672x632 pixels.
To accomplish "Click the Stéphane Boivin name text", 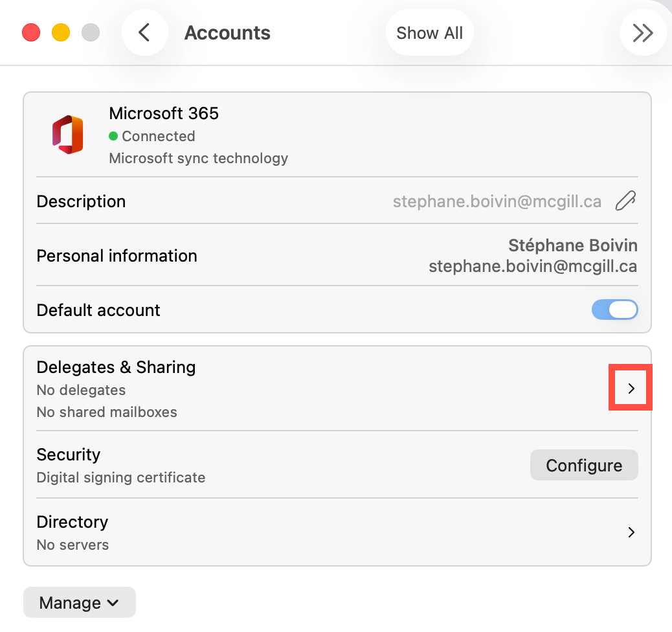I will point(572,245).
